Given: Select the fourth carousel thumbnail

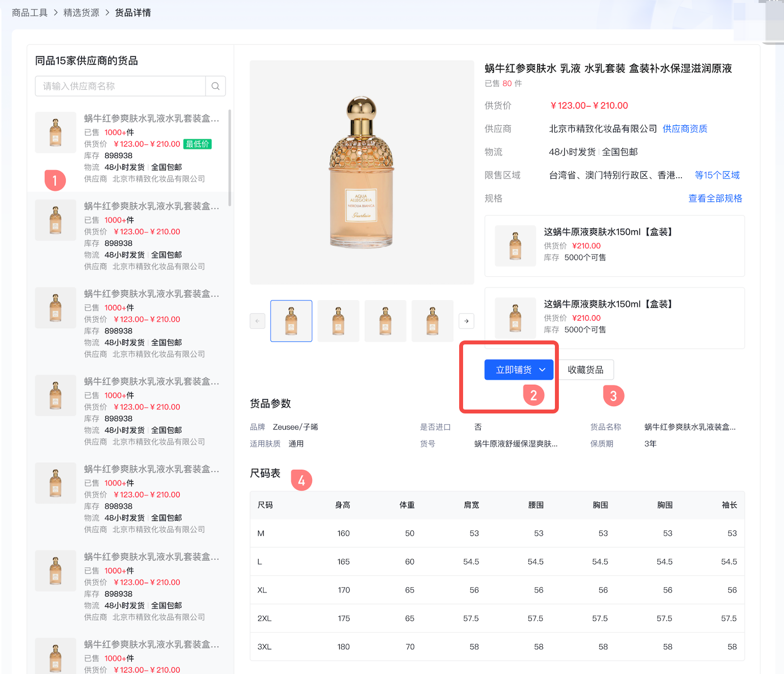Looking at the screenshot, I should click(432, 321).
